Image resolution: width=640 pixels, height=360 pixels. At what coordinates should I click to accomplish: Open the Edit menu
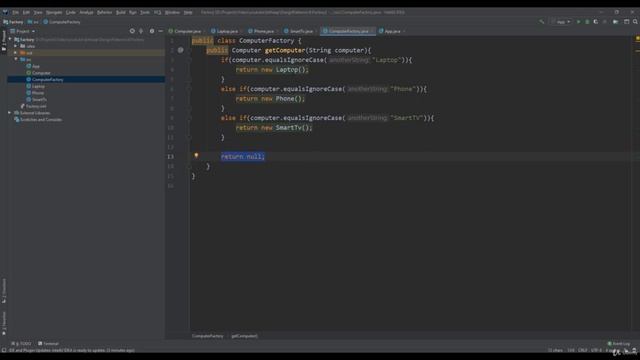pyautogui.click(x=26, y=12)
